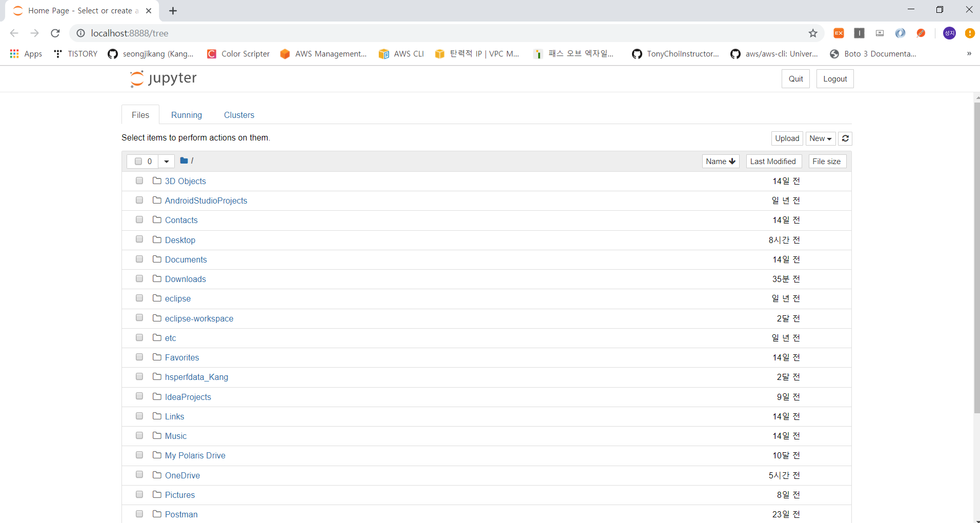
Task: Click the Upload button
Action: [x=787, y=138]
